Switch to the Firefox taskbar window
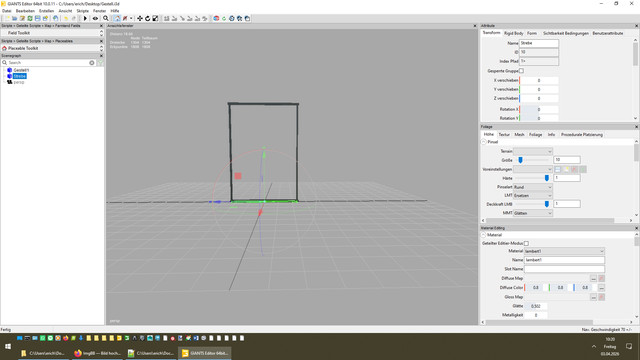Screen dimensions: 640x360 (97, 353)
